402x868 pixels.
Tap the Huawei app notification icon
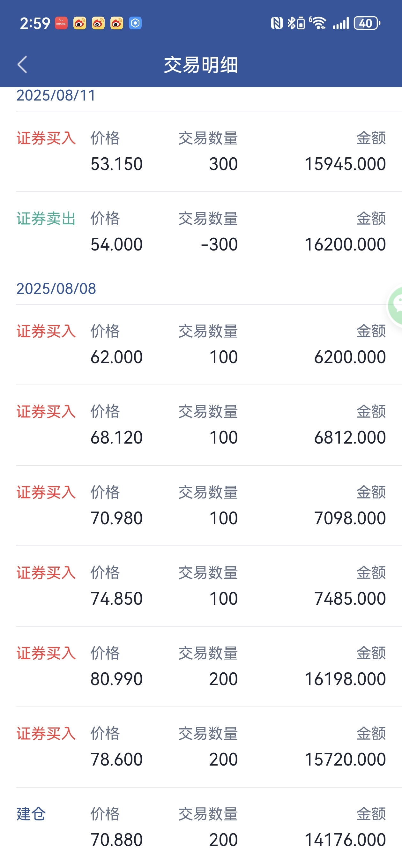coord(61,23)
